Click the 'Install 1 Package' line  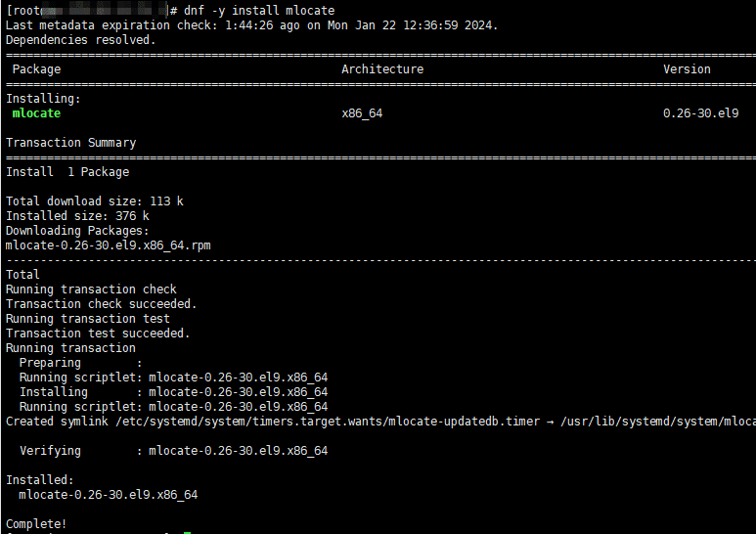pyautogui.click(x=67, y=172)
